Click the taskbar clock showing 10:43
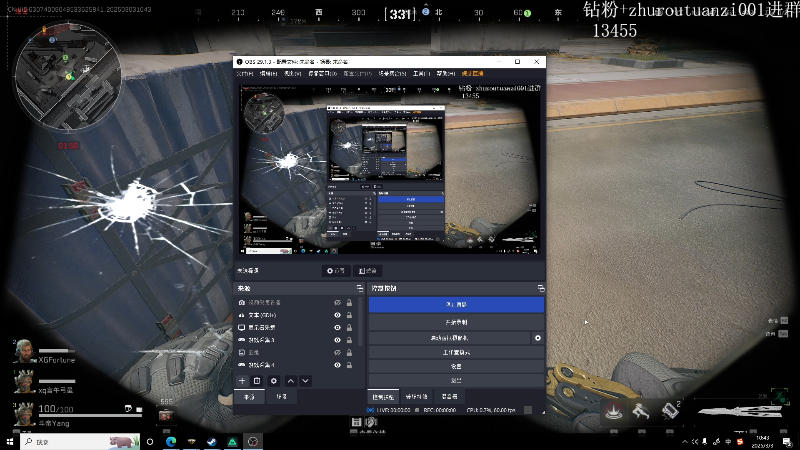This screenshot has height=450, width=800. coord(762,442)
